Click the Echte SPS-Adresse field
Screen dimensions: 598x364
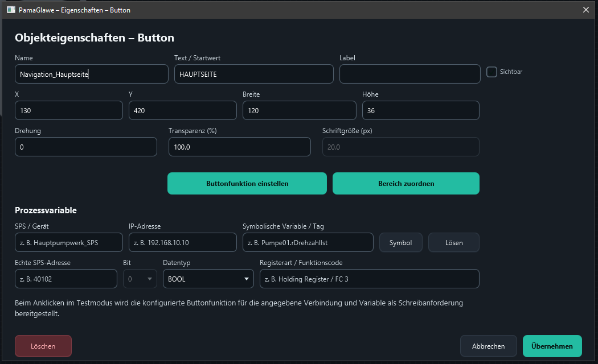[x=66, y=279]
